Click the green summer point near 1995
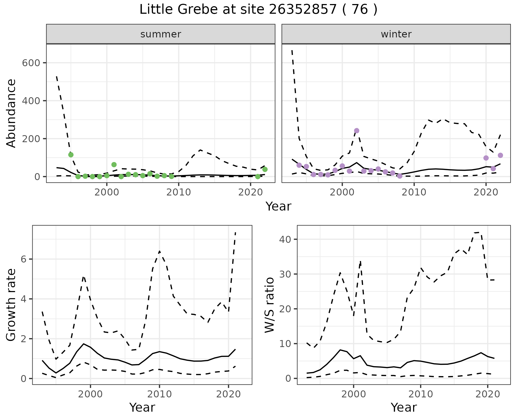This screenshot has height=420, width=517. (x=71, y=155)
